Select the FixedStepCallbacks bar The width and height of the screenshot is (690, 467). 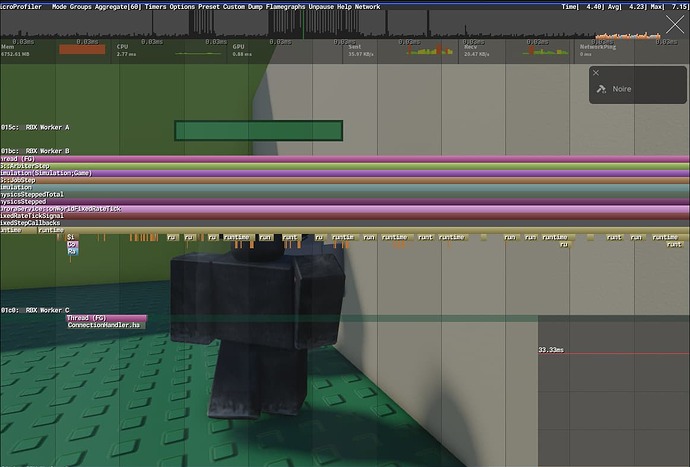click(x=345, y=223)
